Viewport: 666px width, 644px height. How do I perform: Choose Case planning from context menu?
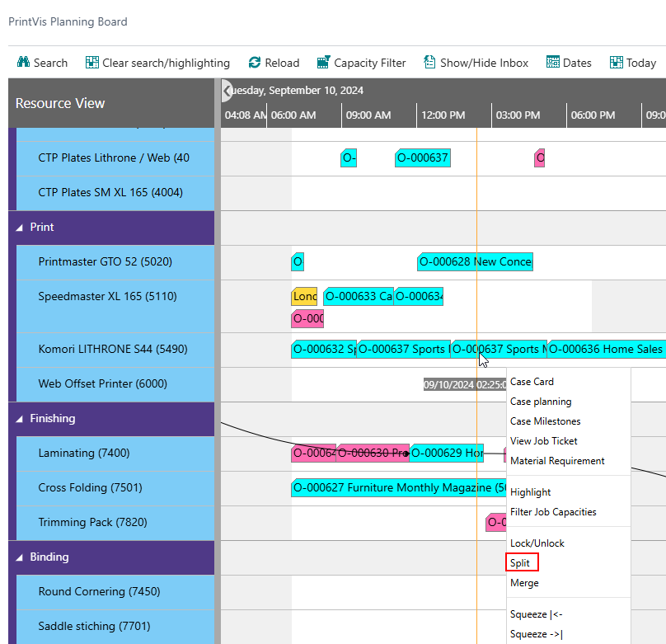coord(541,402)
